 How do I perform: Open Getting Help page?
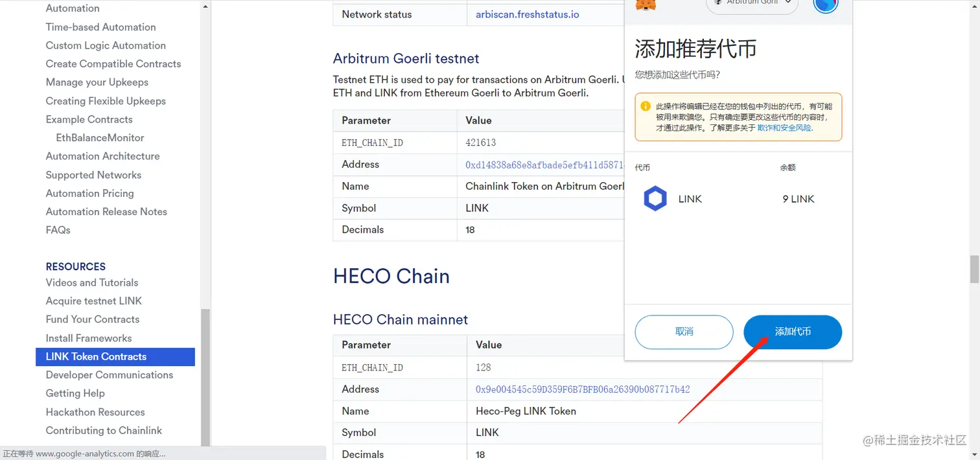75,393
